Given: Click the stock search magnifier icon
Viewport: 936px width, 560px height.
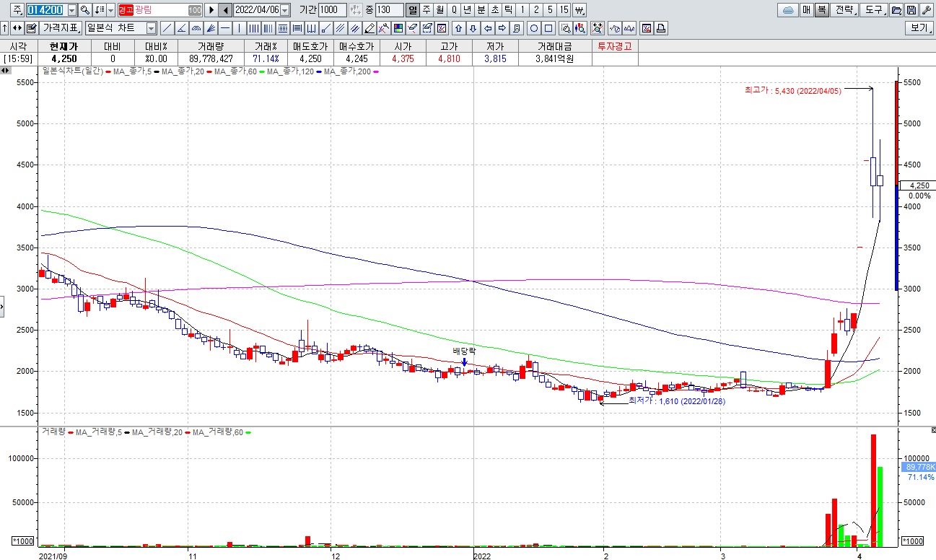Looking at the screenshot, I should (x=84, y=10).
